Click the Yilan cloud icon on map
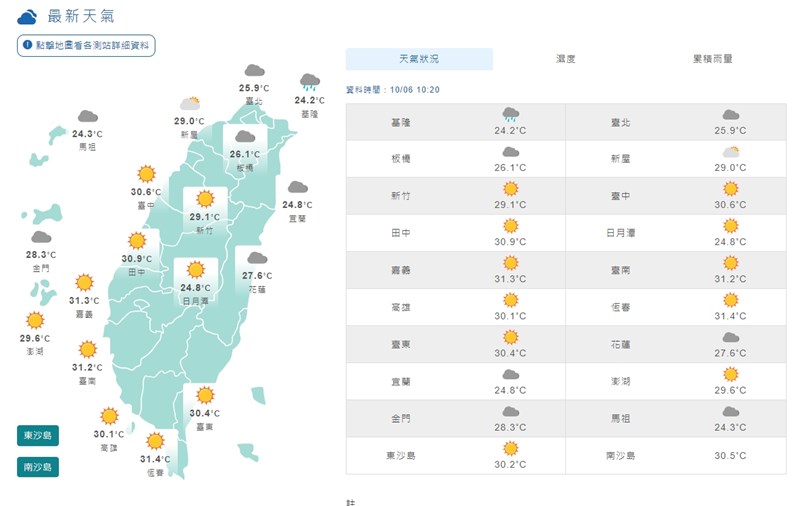Screen dimensions: 800x506 297,187
